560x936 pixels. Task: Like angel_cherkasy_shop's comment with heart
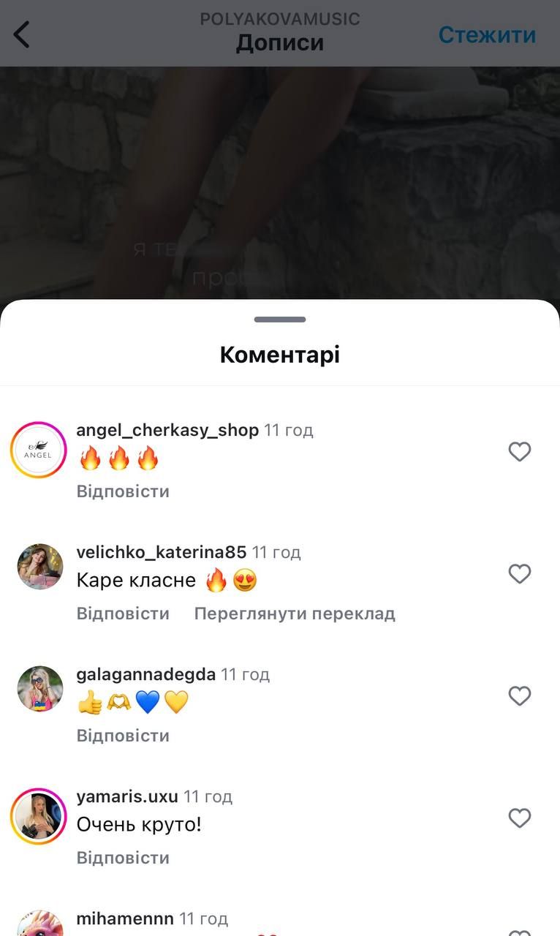click(519, 452)
